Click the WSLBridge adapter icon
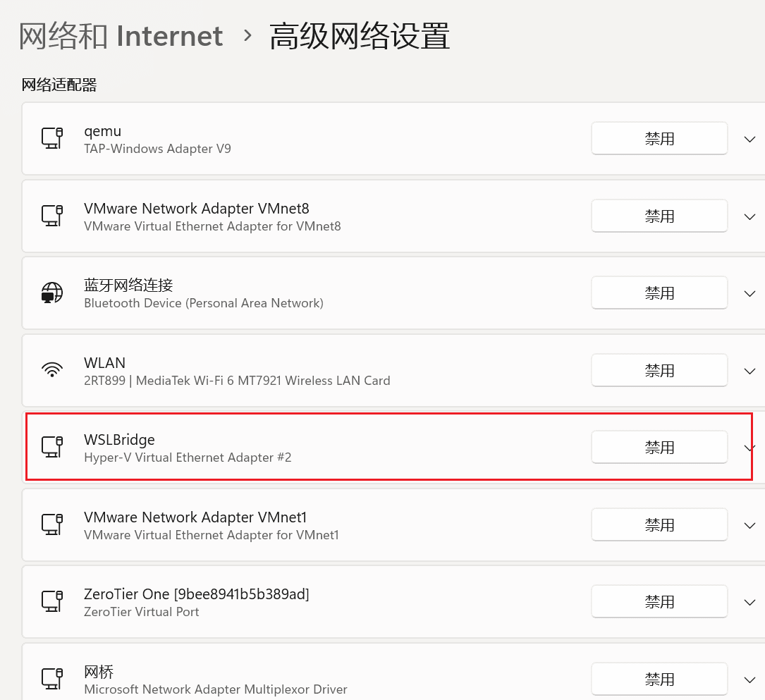 [52, 447]
